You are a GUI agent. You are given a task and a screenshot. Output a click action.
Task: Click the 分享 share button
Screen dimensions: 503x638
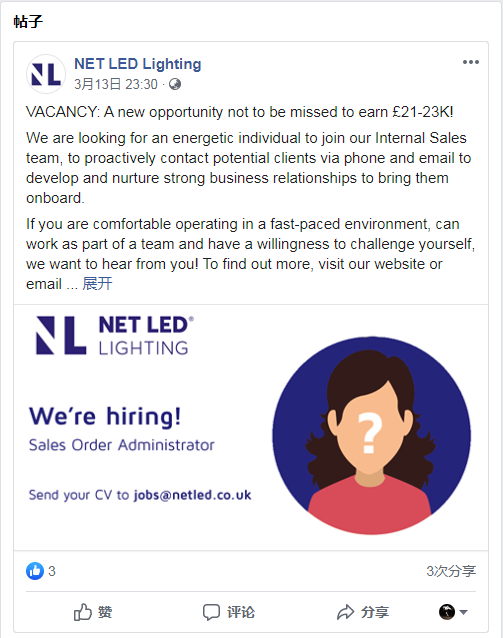click(x=363, y=612)
